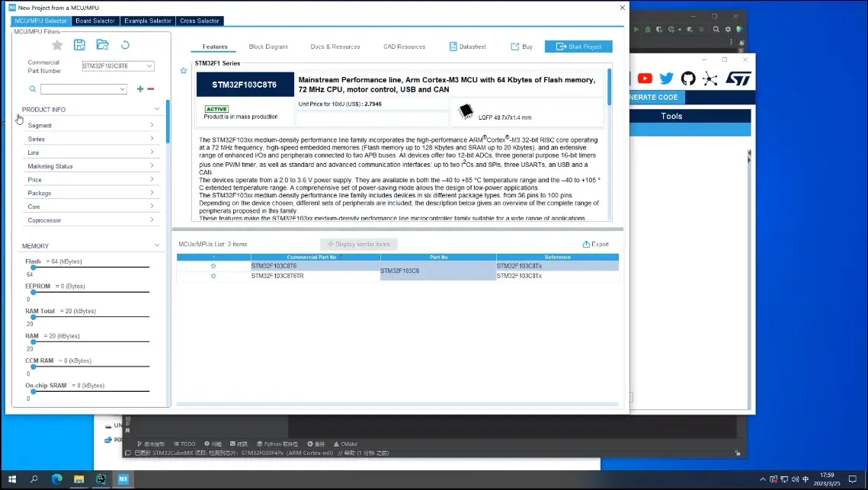Open the GitHub icon in CubeMX window
Screen dimensions: 868x490
tap(688, 78)
